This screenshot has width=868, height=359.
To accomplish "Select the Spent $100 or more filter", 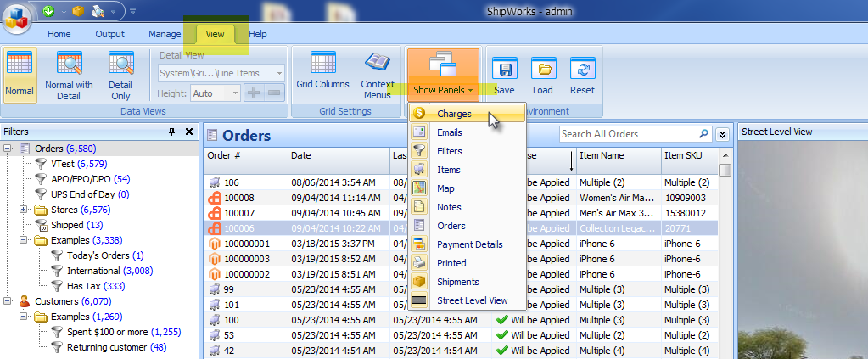I will 116,332.
